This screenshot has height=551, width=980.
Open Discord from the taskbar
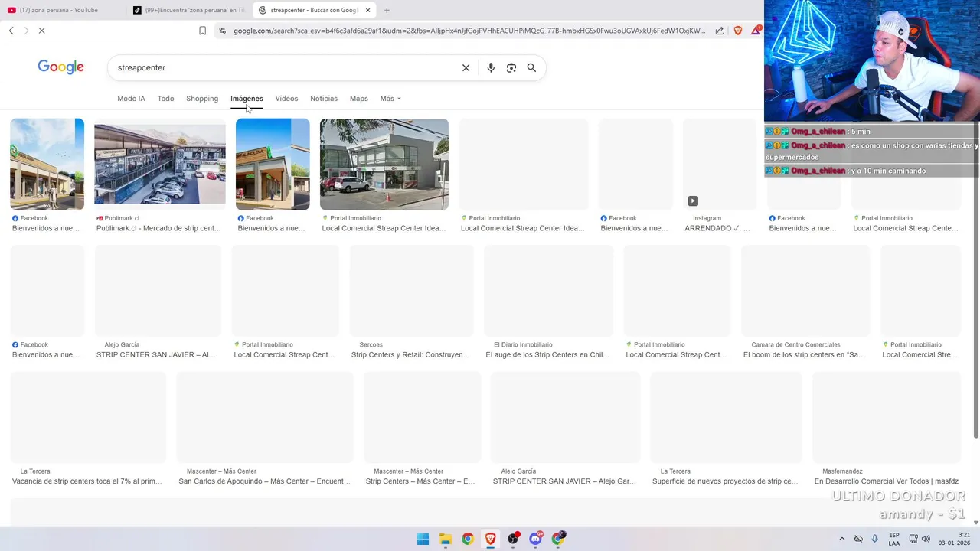[x=536, y=539]
